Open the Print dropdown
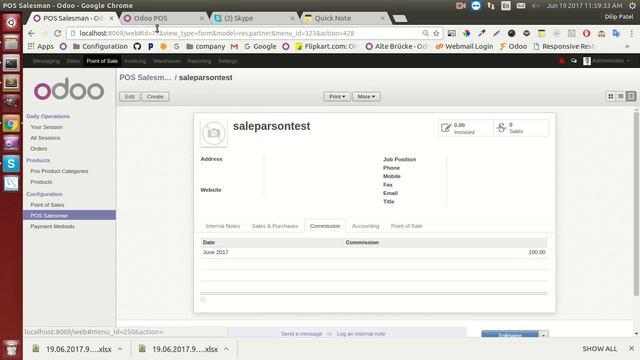Image resolution: width=640 pixels, height=360 pixels. 337,97
